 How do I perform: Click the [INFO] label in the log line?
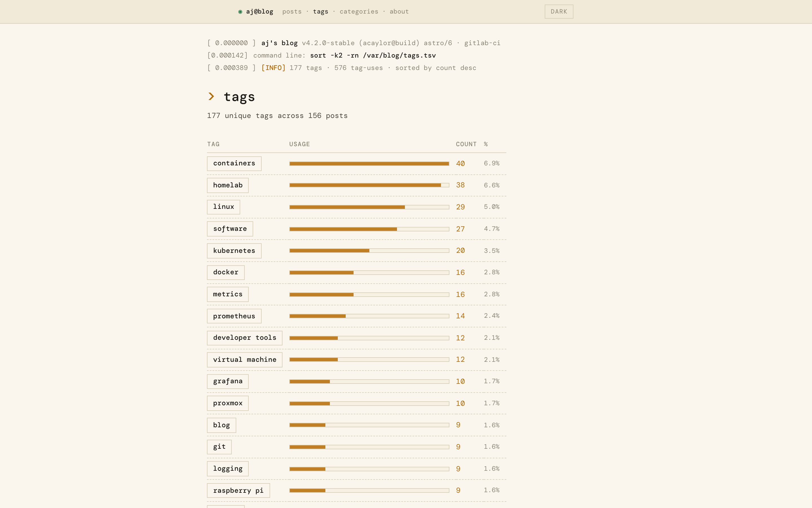click(273, 68)
